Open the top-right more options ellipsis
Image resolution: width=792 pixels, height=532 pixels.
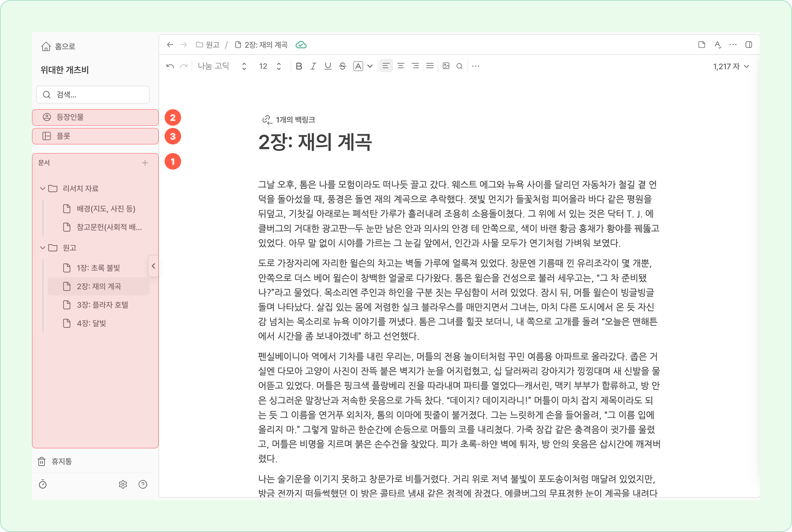(733, 45)
